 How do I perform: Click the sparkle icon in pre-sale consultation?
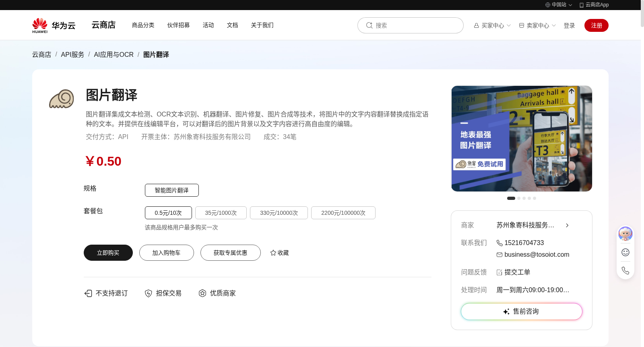pos(506,312)
